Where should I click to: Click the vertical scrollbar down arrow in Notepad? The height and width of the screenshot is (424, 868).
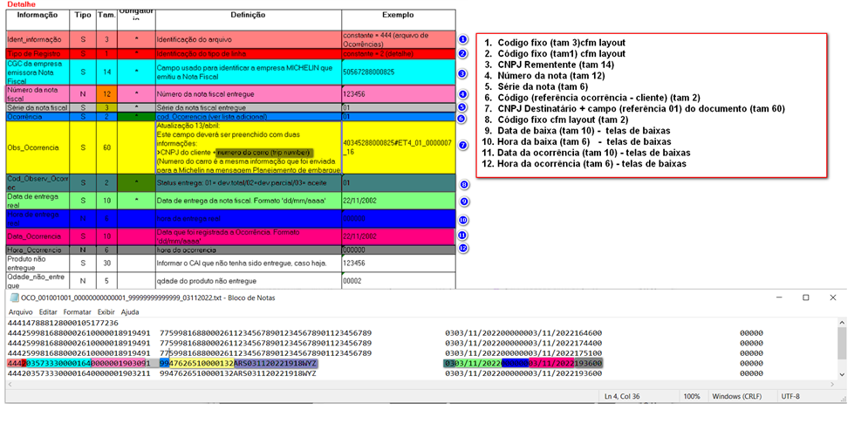(842, 375)
